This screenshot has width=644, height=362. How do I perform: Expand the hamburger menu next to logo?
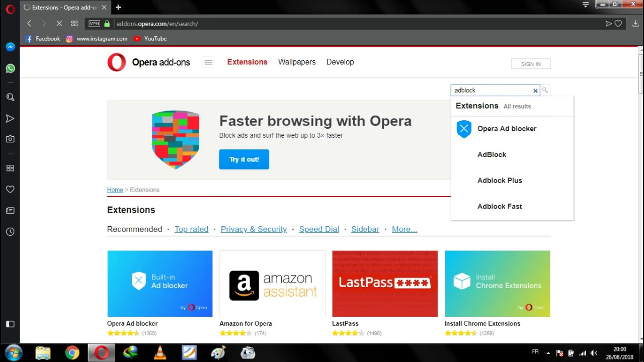point(208,62)
